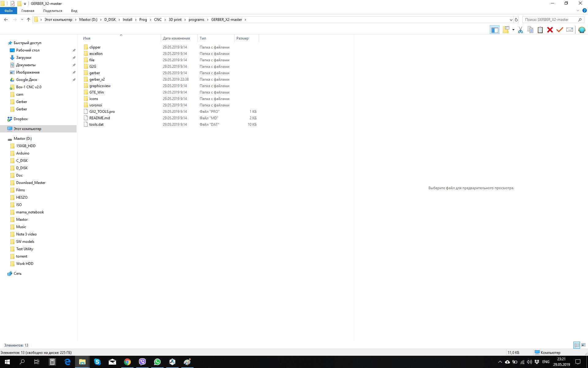Open the Файл ribbon tab
The image size is (588, 368).
click(x=9, y=11)
